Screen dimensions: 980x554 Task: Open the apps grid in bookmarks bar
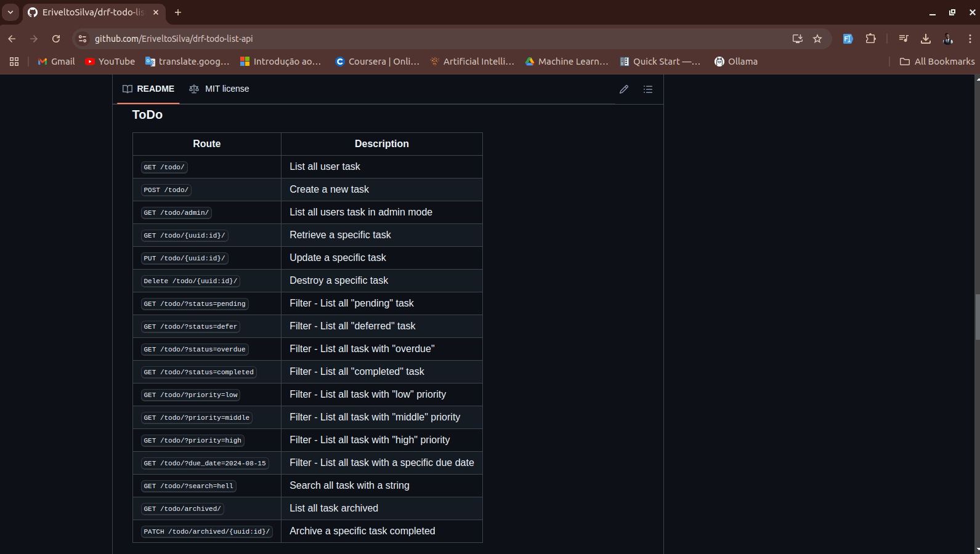tap(14, 62)
